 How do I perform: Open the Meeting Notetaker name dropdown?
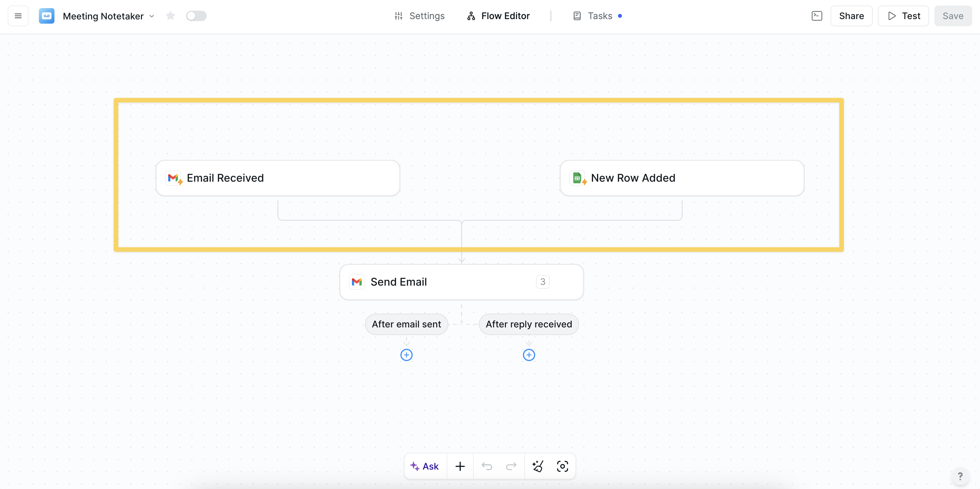tap(152, 16)
